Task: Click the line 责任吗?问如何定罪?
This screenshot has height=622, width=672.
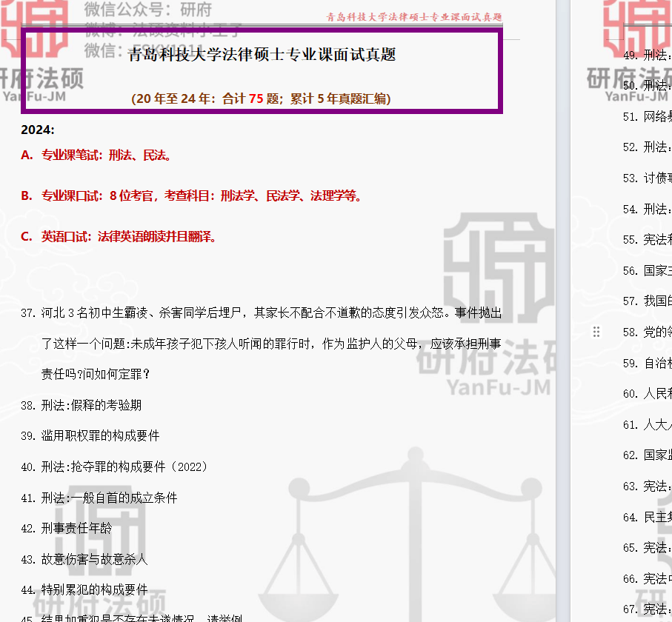Action: [x=96, y=374]
